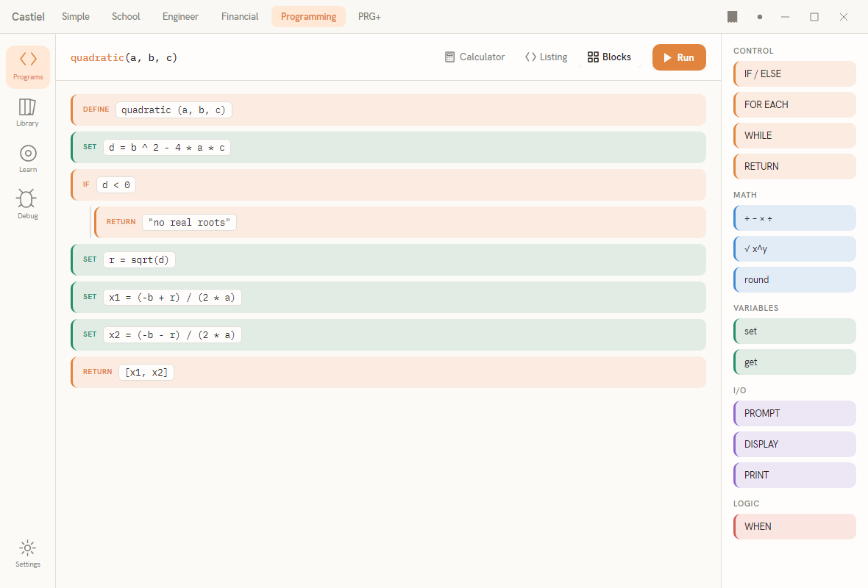The height and width of the screenshot is (588, 868).
Task: Switch to Calculator view
Action: [475, 57]
